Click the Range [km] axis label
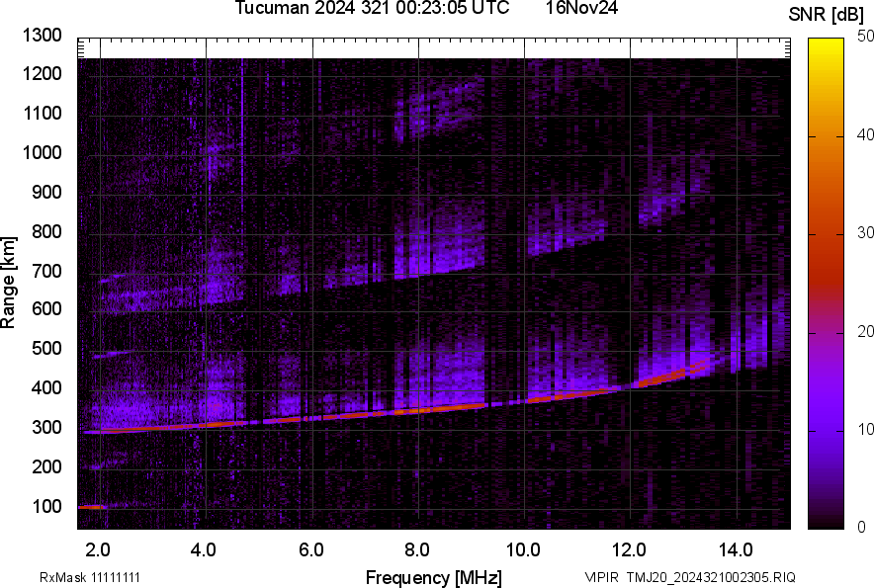This screenshot has height=588, width=874. click(9, 282)
